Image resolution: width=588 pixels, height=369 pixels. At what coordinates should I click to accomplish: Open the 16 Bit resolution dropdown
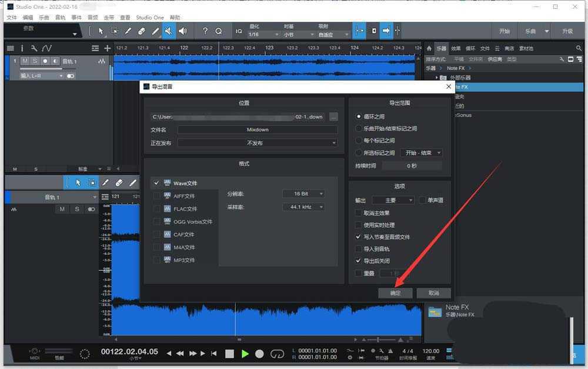coord(303,194)
